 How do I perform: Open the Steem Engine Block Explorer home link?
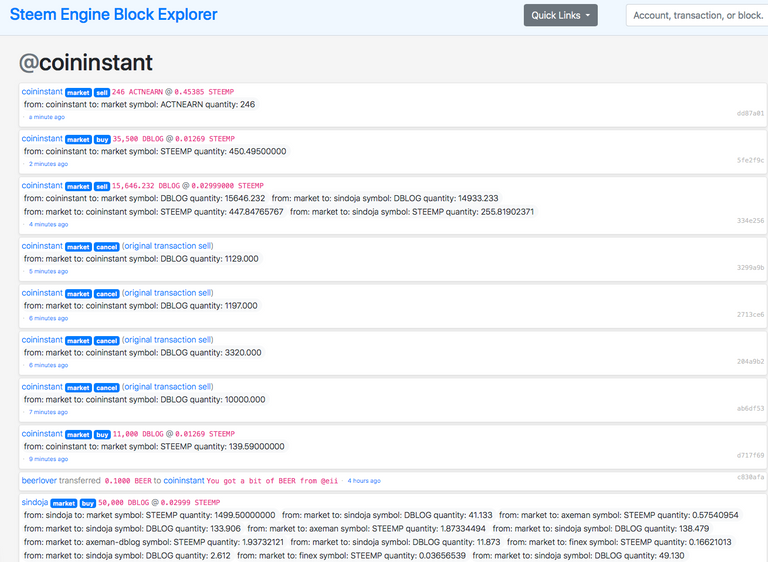tap(113, 15)
